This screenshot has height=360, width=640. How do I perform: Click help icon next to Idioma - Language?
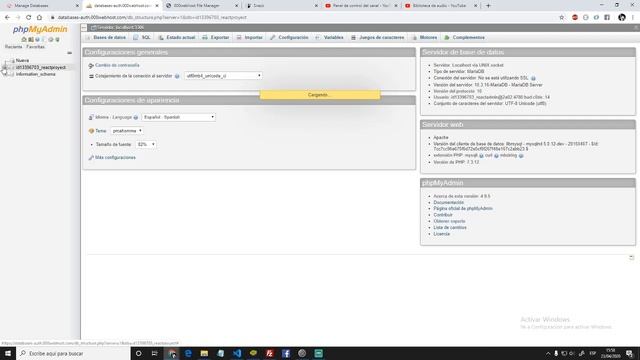136,118
